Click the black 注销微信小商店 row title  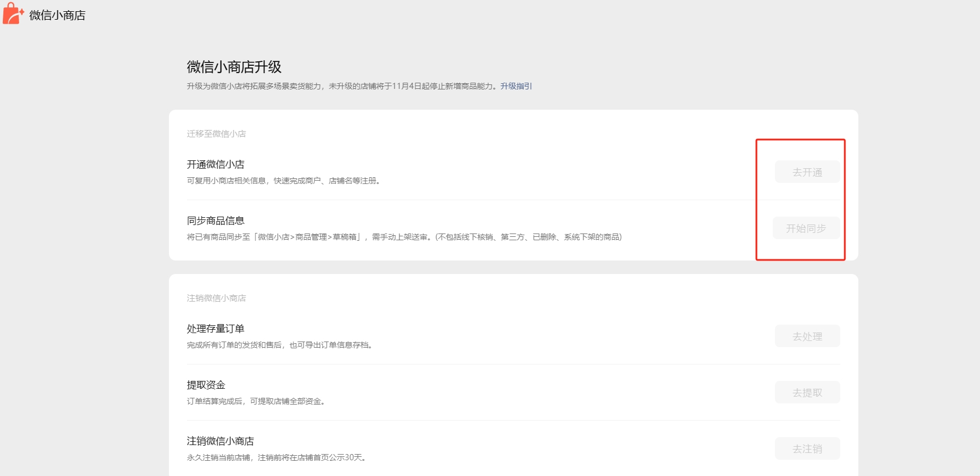220,441
